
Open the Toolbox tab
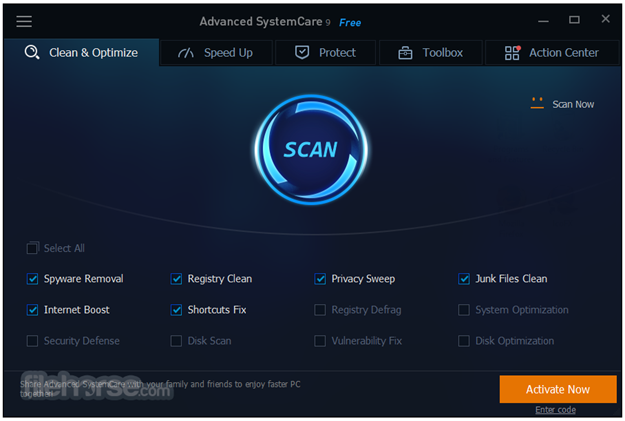[431, 53]
